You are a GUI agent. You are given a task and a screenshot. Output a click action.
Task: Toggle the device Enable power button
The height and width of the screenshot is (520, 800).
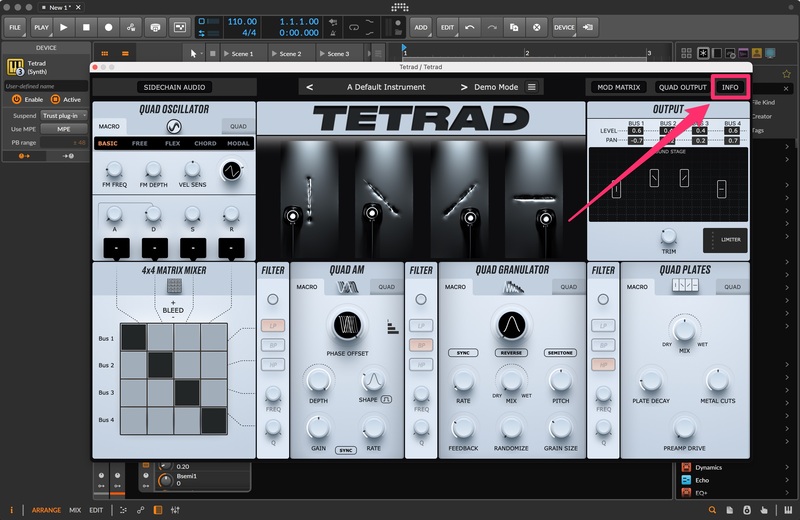(17, 99)
